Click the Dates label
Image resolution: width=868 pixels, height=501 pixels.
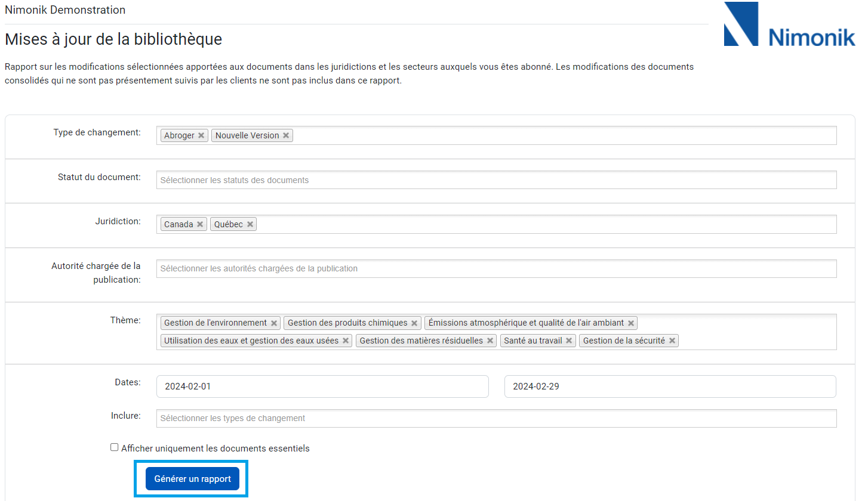pos(128,382)
